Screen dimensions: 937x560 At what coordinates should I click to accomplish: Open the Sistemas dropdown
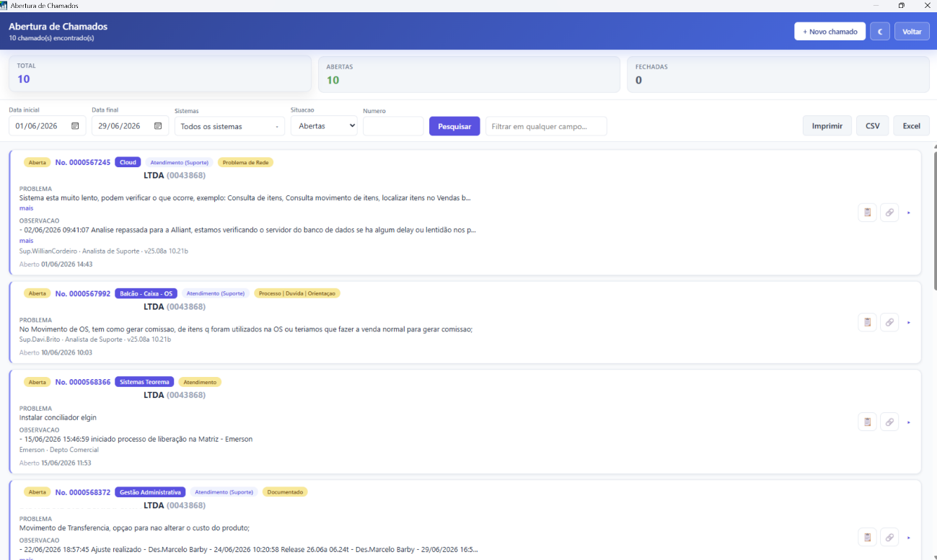(x=229, y=126)
